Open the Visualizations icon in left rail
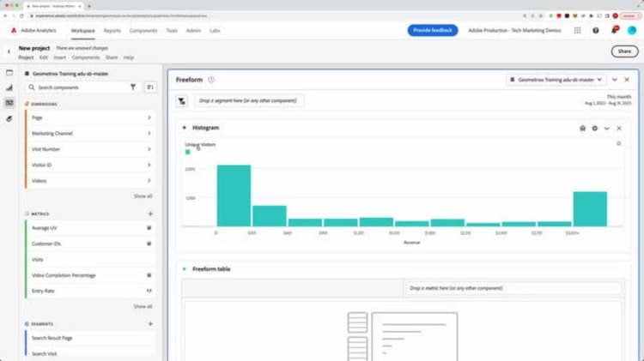Viewport: 644px width, 361px height. click(x=9, y=87)
